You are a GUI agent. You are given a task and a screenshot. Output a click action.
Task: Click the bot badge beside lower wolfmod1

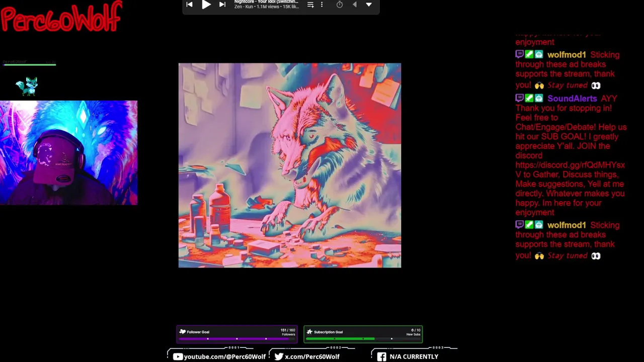pos(539,225)
